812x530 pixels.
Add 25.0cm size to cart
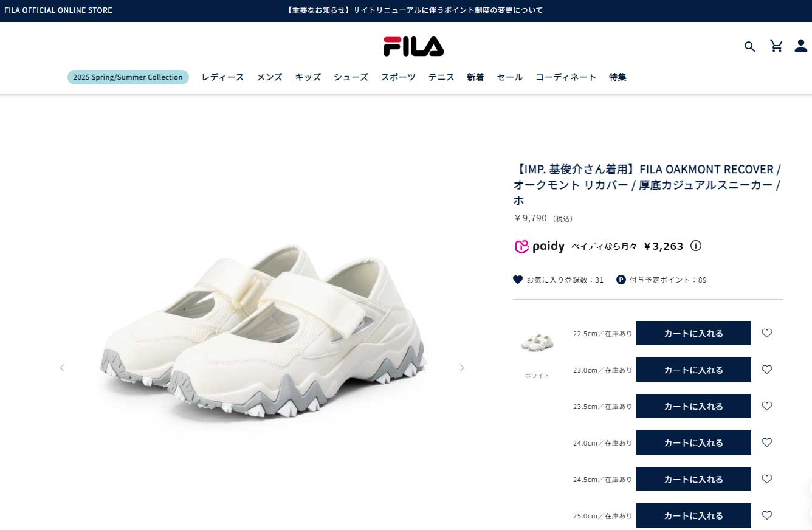point(693,515)
